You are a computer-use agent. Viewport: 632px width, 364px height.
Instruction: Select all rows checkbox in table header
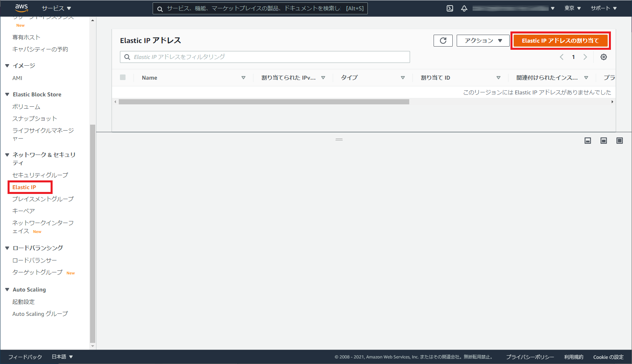coord(123,77)
